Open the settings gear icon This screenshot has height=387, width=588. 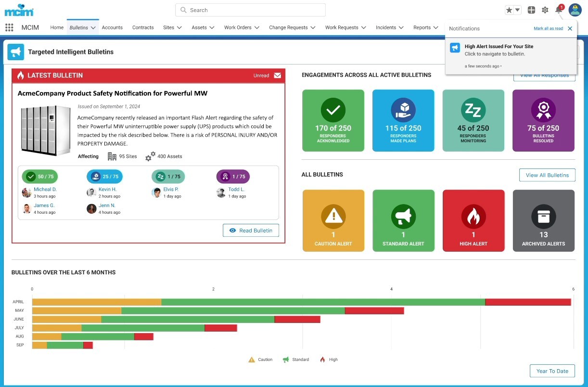pos(545,10)
